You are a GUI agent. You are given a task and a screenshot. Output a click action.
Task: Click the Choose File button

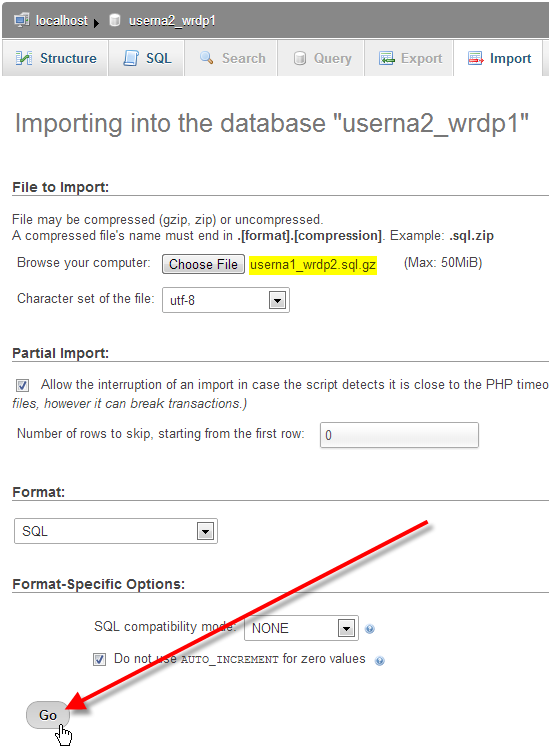pyautogui.click(x=203, y=264)
